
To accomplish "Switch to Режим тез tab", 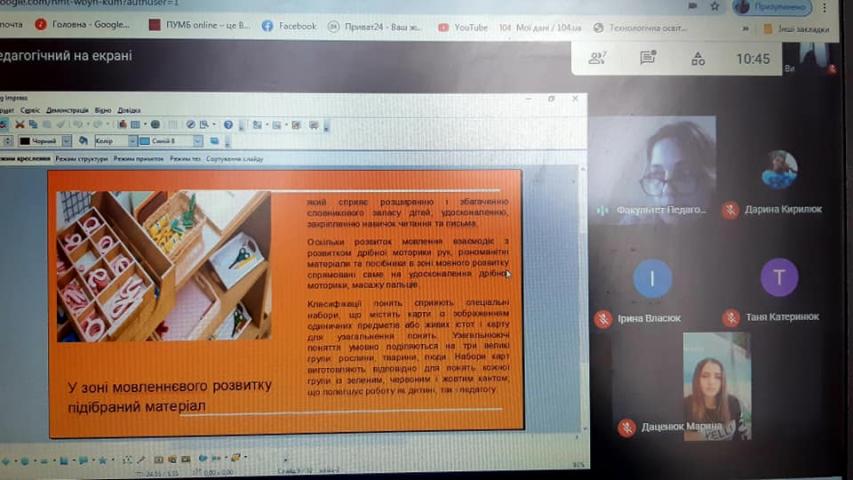I will (185, 158).
